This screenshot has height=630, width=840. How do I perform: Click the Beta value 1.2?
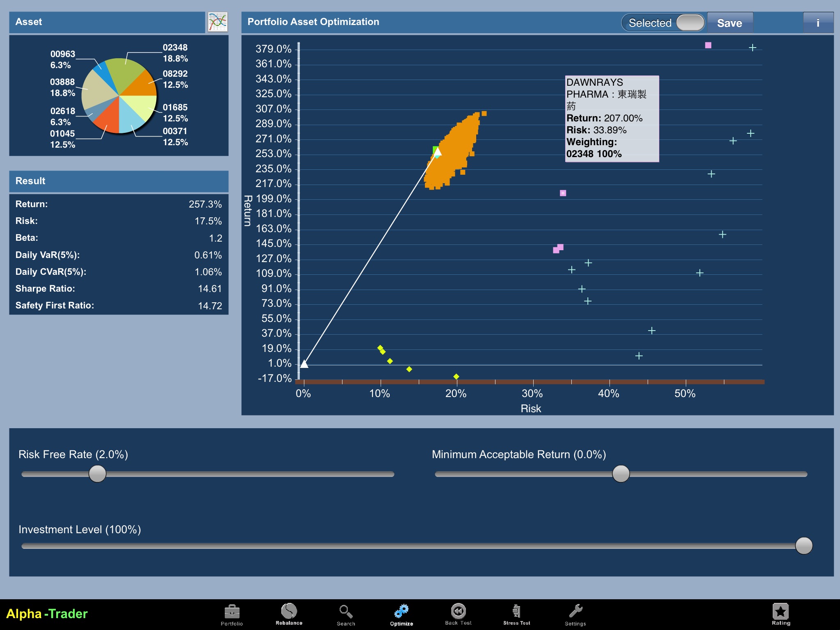[x=215, y=238]
